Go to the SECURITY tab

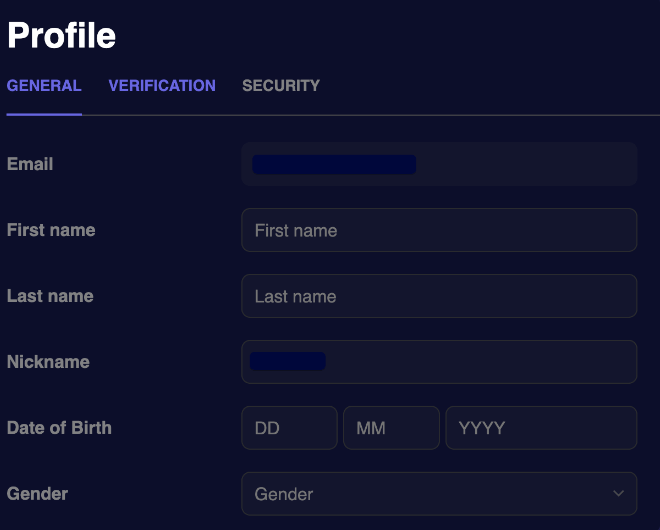coord(281,86)
